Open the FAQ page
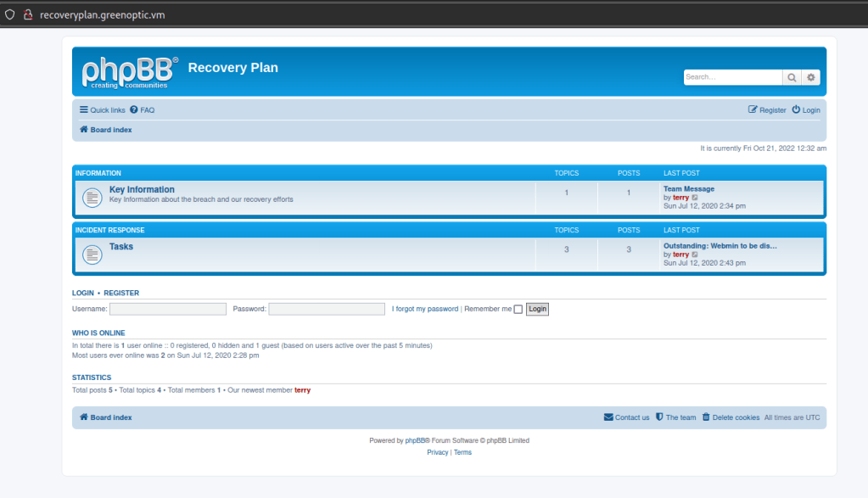The height and width of the screenshot is (498, 868). [x=143, y=110]
